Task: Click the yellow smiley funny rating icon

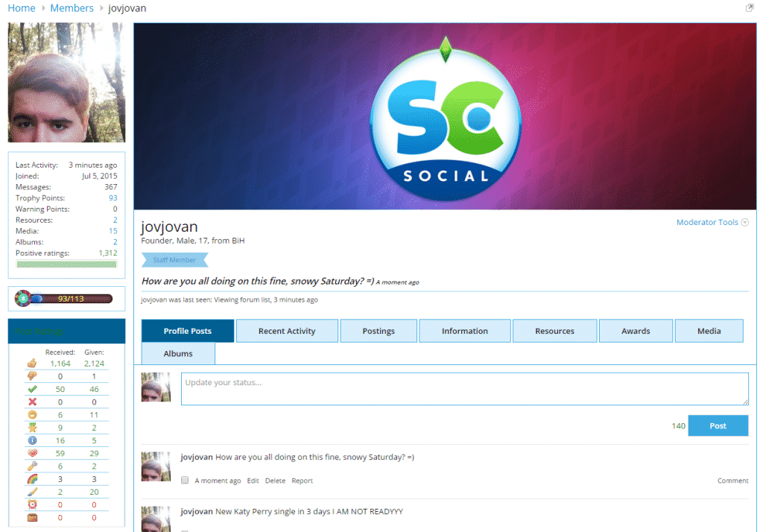Action: coord(32,415)
